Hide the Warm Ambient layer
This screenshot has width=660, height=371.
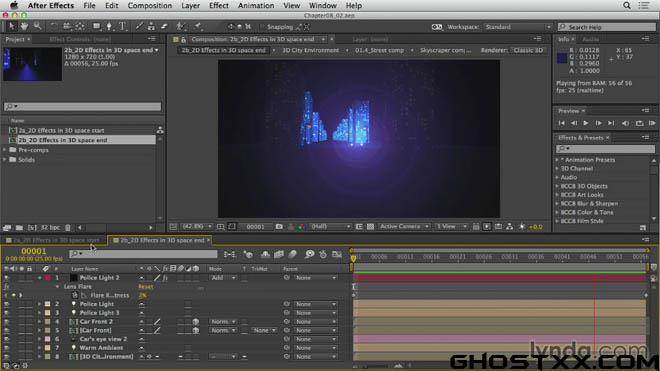pos(6,348)
